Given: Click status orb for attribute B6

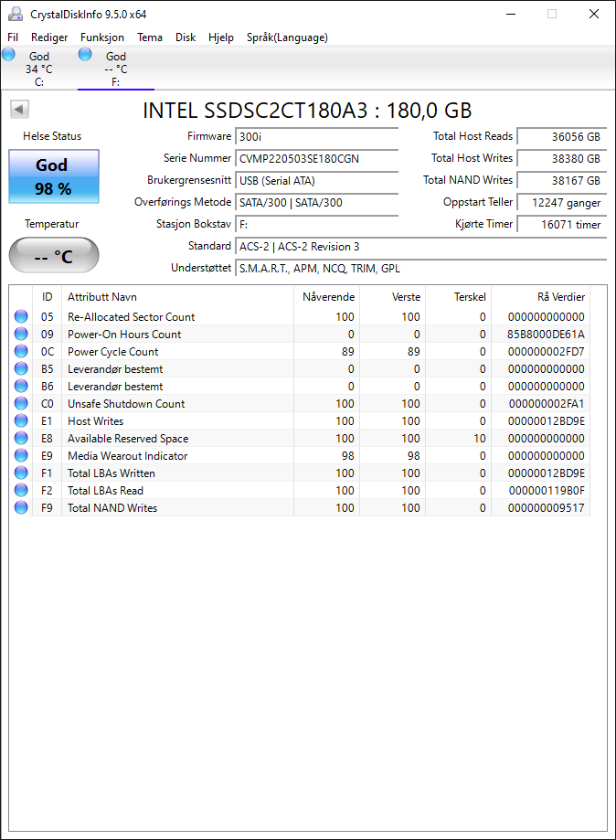Looking at the screenshot, I should point(21,387).
